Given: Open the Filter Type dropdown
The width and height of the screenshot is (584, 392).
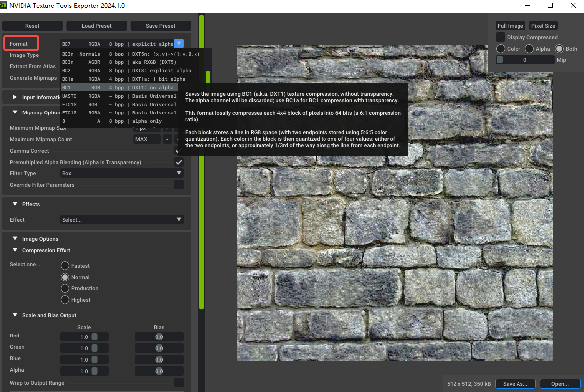Looking at the screenshot, I should (x=122, y=173).
